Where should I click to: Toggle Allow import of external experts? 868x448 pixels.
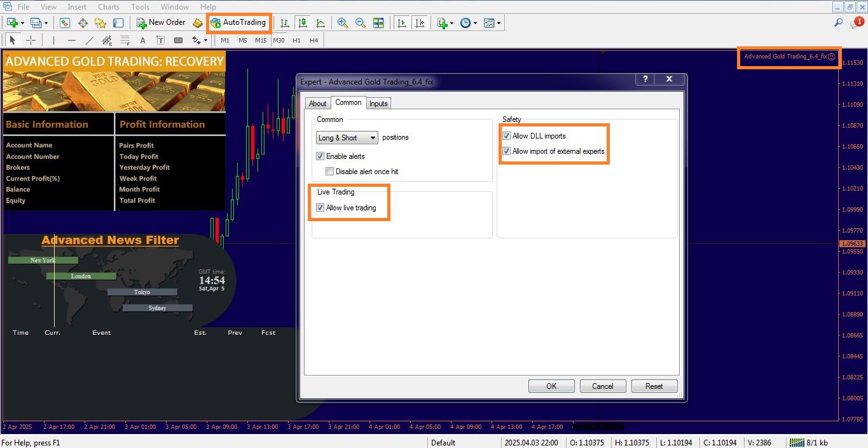coord(506,151)
